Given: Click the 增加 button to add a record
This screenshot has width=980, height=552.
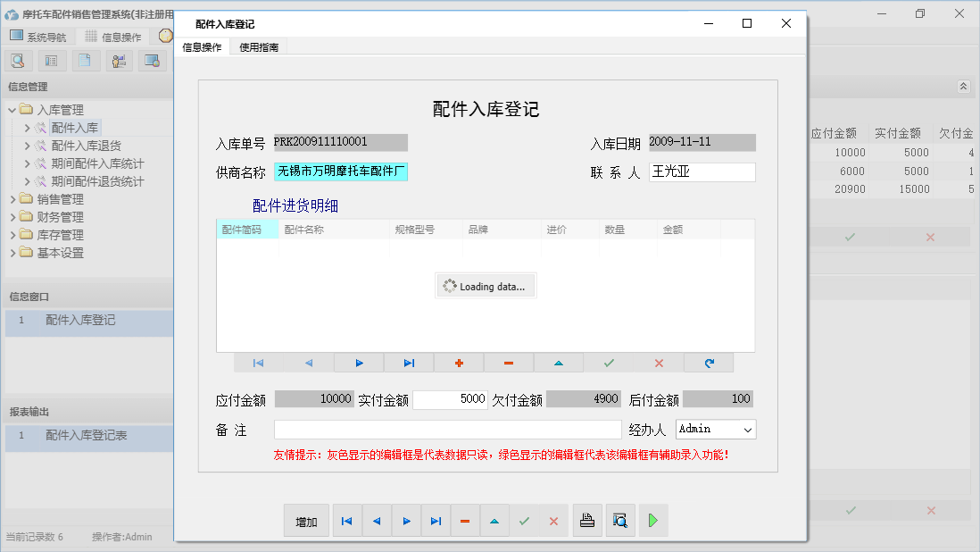Looking at the screenshot, I should [306, 520].
